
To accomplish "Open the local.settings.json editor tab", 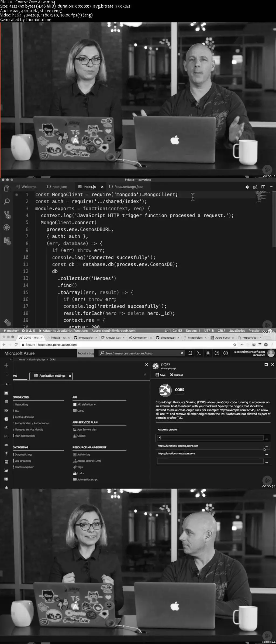I will (x=126, y=187).
